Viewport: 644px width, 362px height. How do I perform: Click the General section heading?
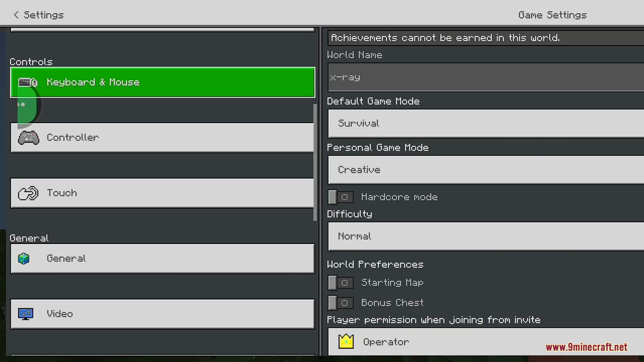[29, 238]
